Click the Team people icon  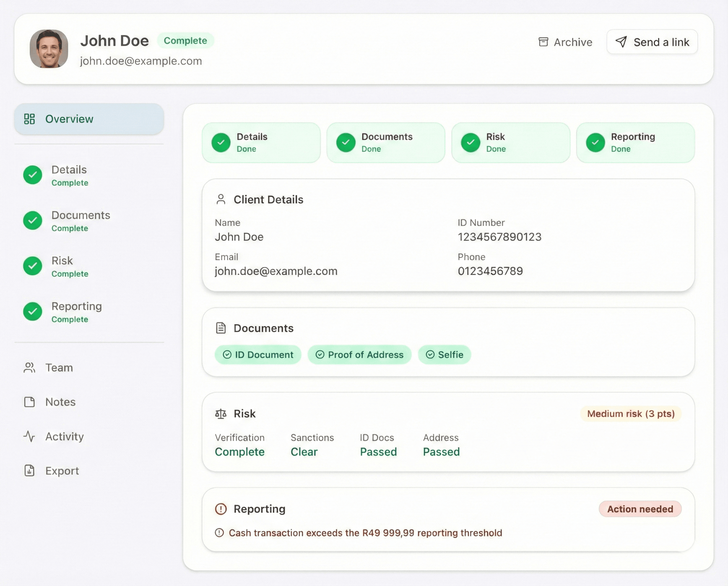point(30,368)
